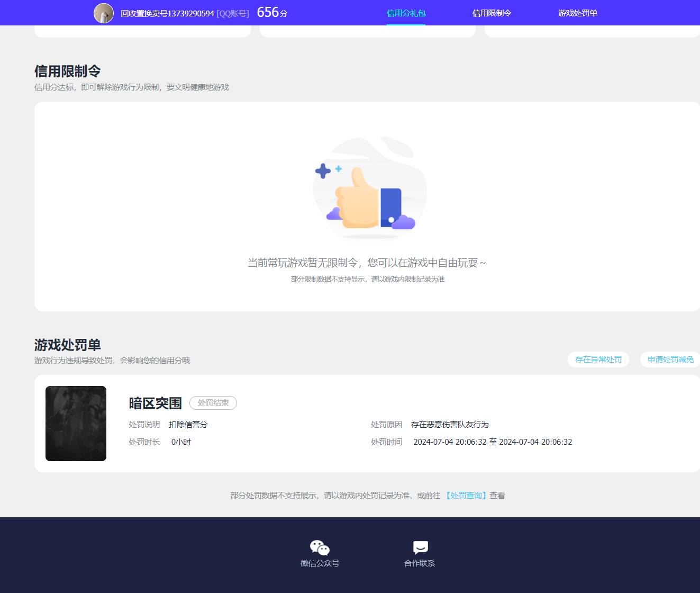Click the [QQ账号] account type tag
The height and width of the screenshot is (593, 700).
pyautogui.click(x=233, y=13)
